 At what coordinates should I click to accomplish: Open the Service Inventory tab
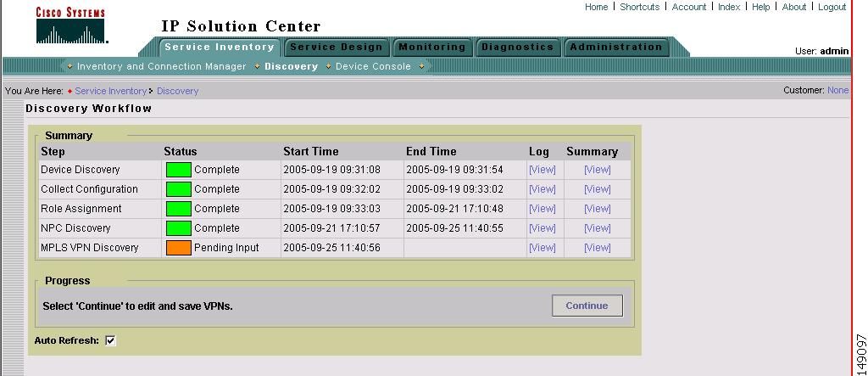(x=220, y=48)
